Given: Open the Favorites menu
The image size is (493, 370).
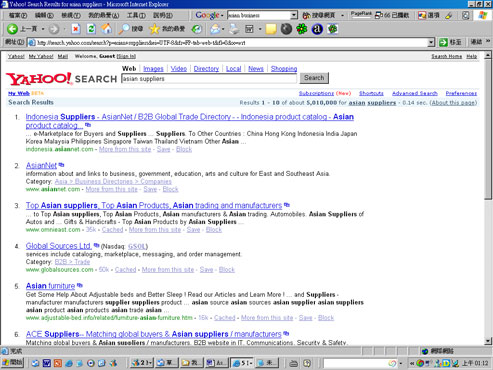Looking at the screenshot, I should pyautogui.click(x=103, y=15).
